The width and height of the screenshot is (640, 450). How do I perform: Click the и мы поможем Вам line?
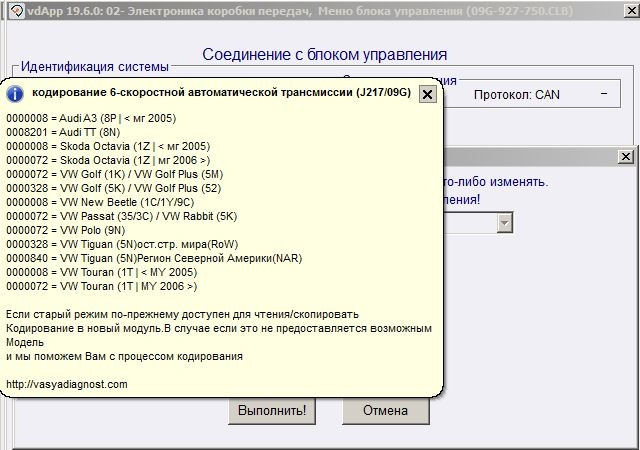[x=124, y=356]
